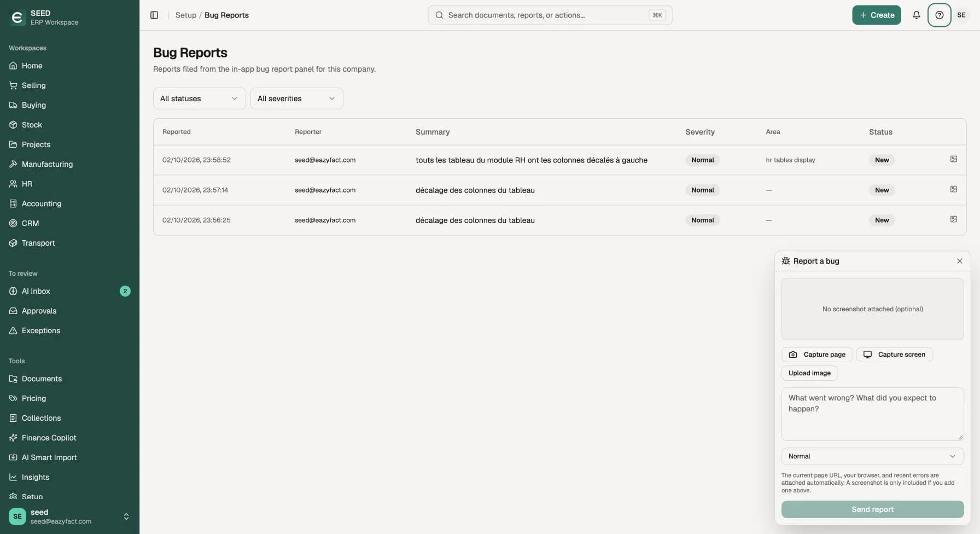Expand the All severities filter
This screenshot has height=534, width=980.
point(297,98)
